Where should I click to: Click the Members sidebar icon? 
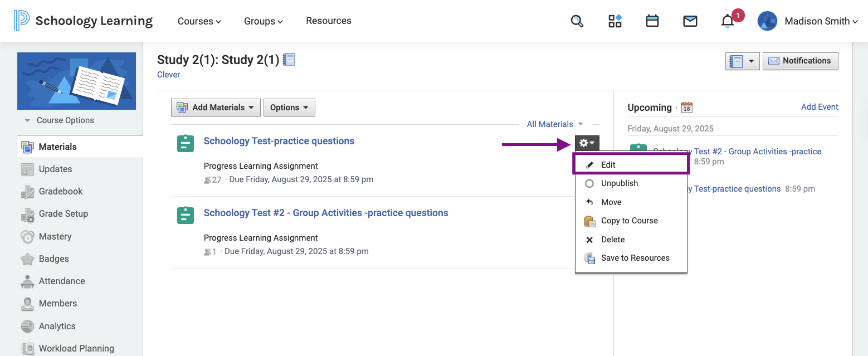point(27,304)
